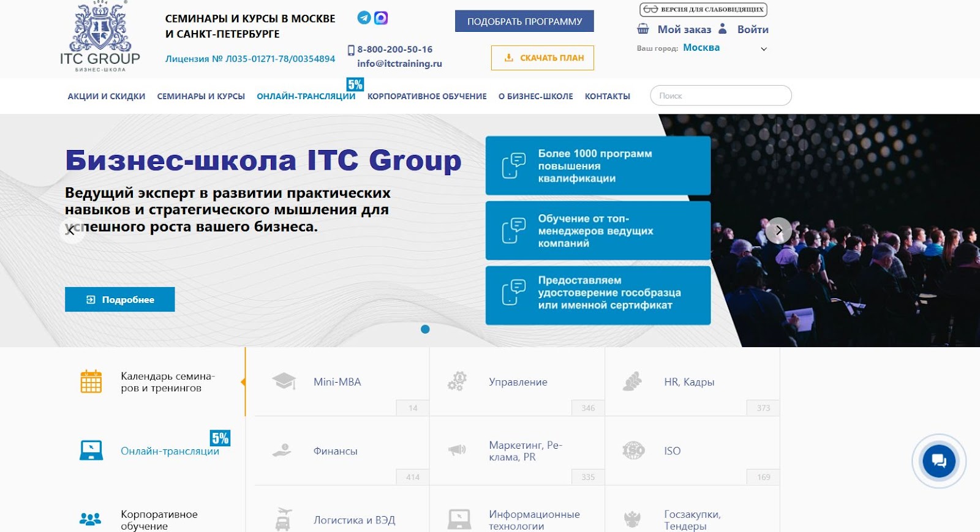The height and width of the screenshot is (532, 980).
Task: Click the Подробнее banner button
Action: [x=120, y=299]
